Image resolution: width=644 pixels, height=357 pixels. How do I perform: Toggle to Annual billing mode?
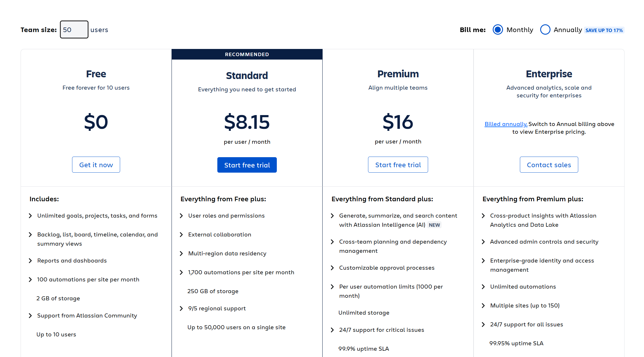point(545,29)
